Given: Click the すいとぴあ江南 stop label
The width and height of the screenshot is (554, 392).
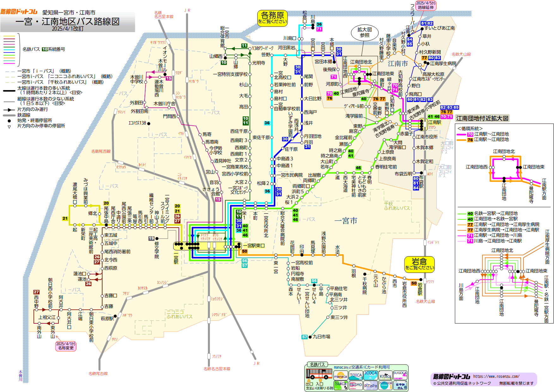Looking at the screenshot, I should (x=440, y=28).
